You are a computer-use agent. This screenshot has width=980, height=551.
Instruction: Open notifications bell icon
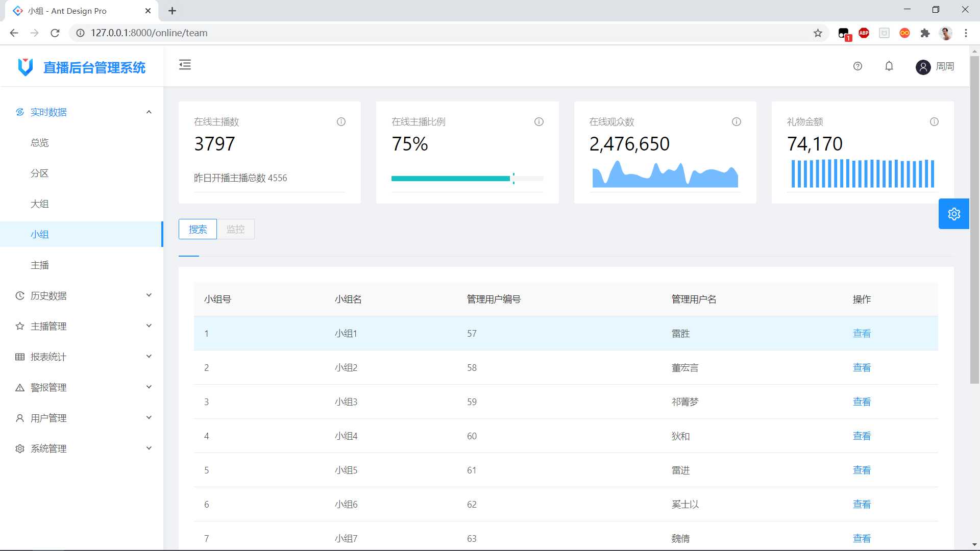point(889,66)
